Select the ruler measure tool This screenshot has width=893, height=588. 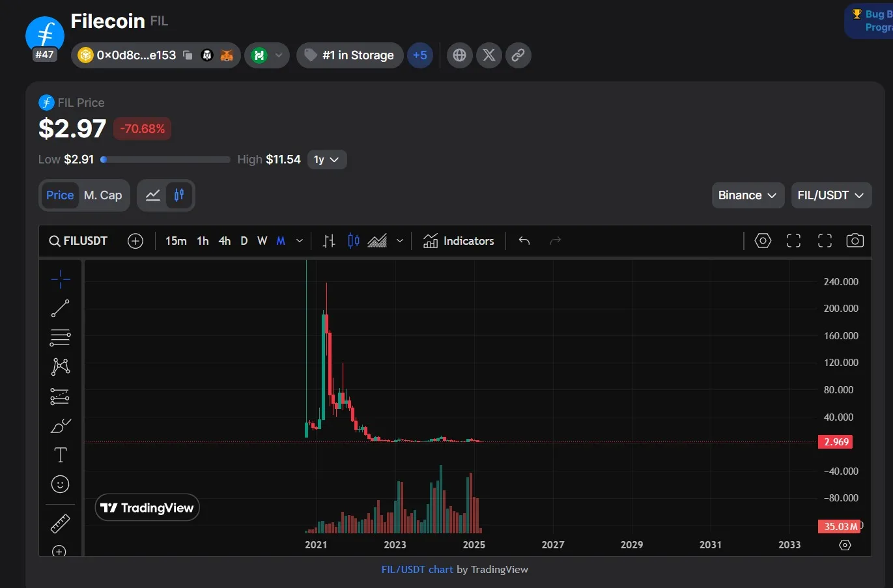point(61,524)
